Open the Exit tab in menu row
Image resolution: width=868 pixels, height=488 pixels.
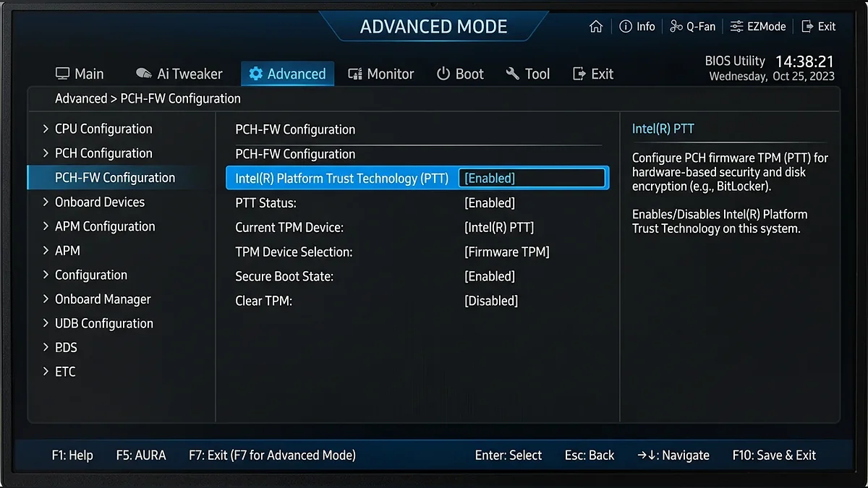(x=593, y=74)
